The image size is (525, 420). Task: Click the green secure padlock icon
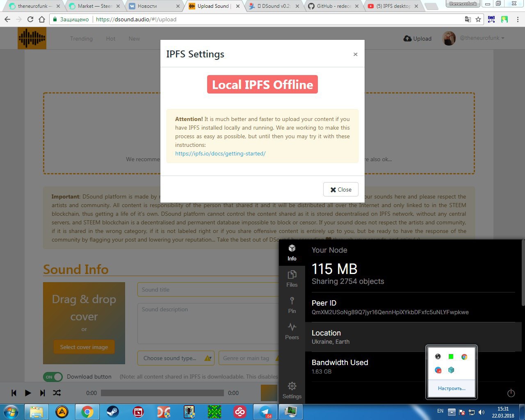click(55, 19)
